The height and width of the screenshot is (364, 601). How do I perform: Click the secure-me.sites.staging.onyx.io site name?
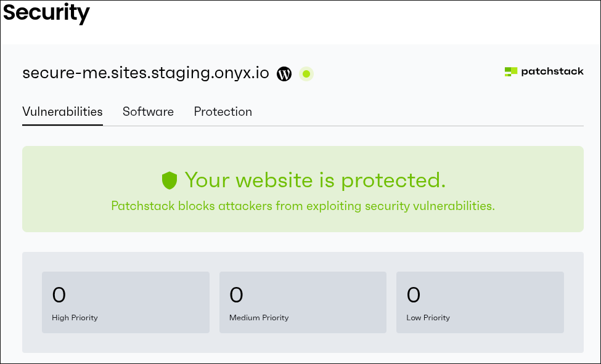tap(145, 73)
